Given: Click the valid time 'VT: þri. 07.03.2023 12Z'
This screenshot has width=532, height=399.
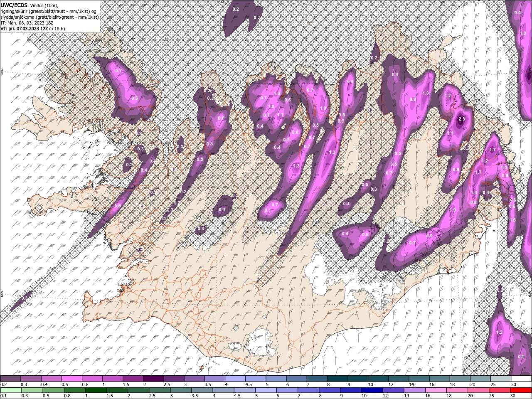Looking at the screenshot, I should pos(24,29).
